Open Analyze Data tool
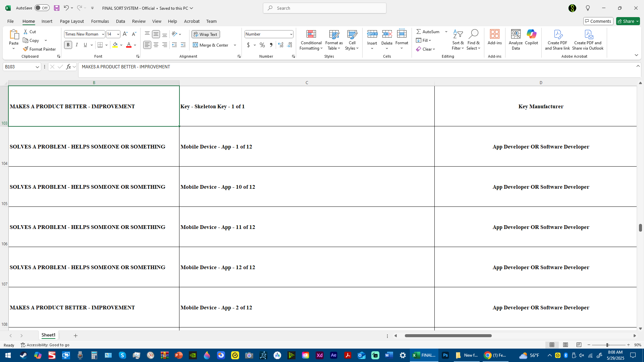This screenshot has height=362, width=644. [516, 40]
